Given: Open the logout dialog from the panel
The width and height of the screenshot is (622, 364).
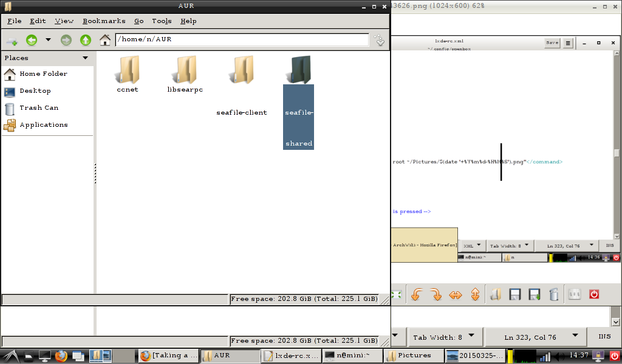Looking at the screenshot, I should (614, 357).
